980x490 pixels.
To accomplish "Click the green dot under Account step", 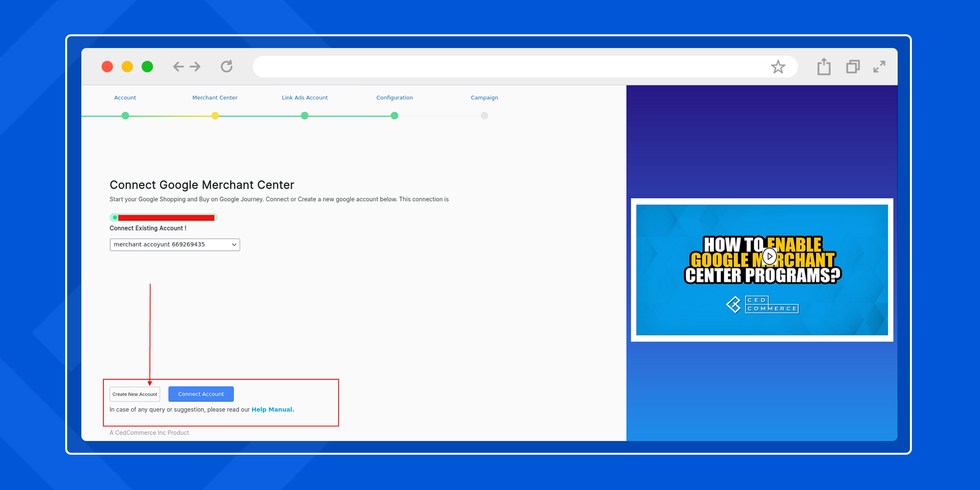I will click(125, 116).
